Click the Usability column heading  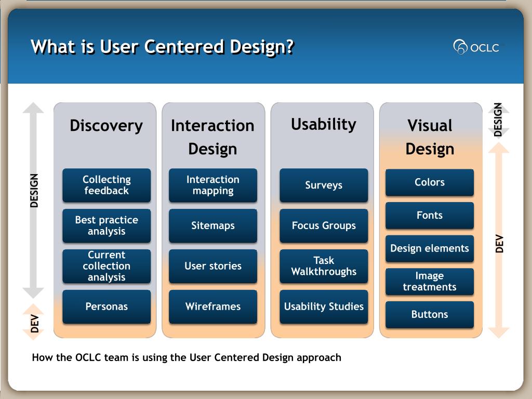pyautogui.click(x=324, y=125)
